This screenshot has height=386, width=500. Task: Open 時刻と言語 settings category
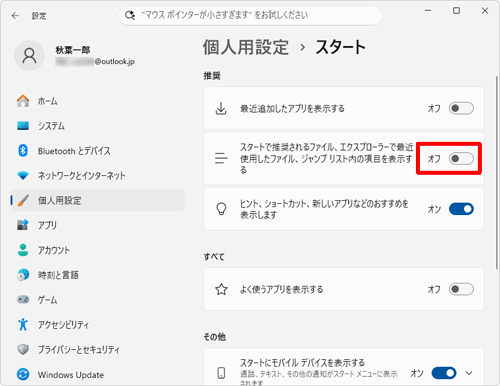[97, 275]
